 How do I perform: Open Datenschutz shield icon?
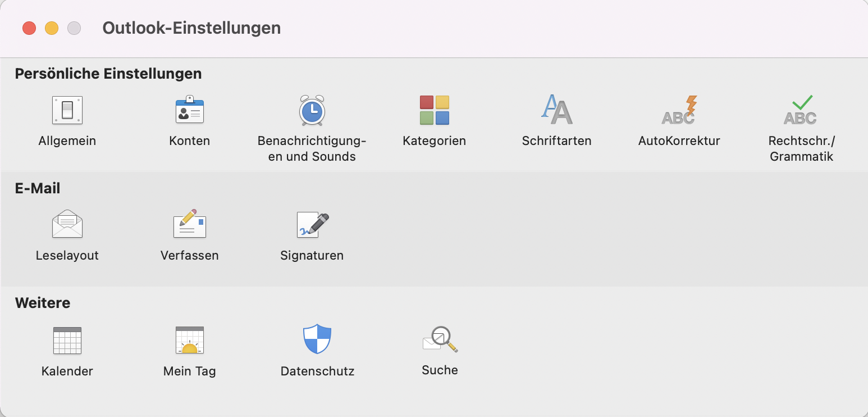click(317, 339)
